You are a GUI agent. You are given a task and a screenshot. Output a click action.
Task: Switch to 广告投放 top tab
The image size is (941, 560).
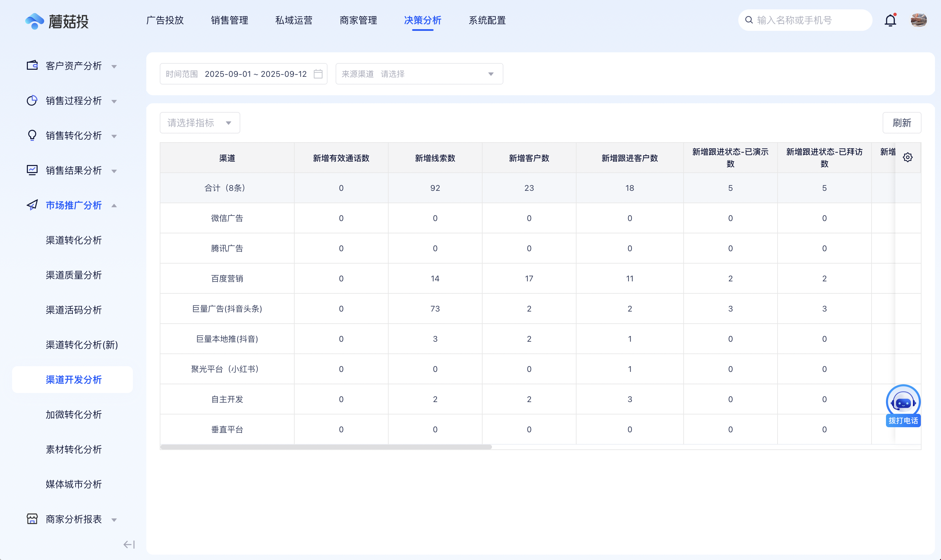(x=165, y=20)
